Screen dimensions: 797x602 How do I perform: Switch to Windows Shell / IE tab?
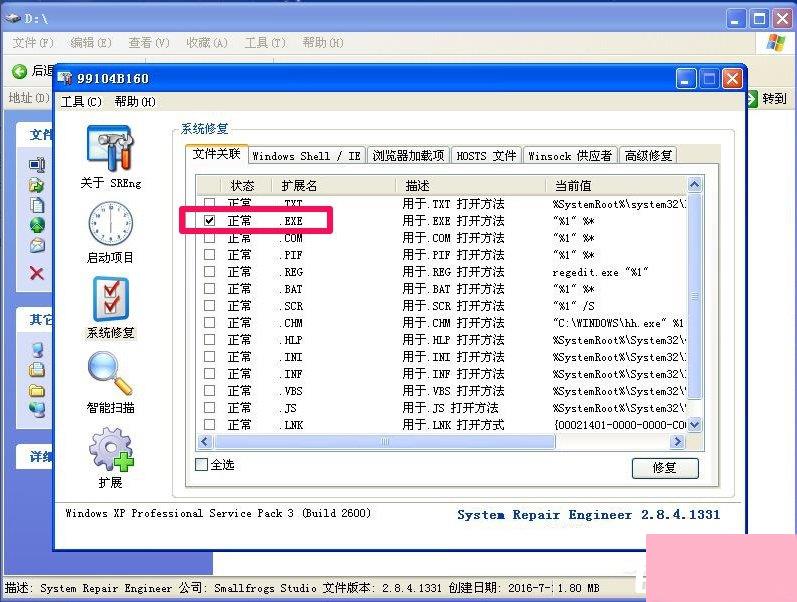(306, 156)
